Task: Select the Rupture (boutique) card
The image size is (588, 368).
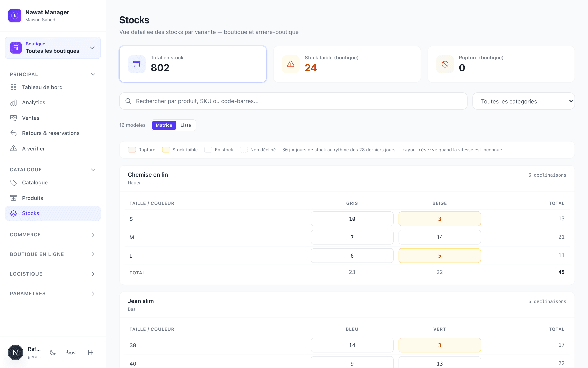Action: point(501,64)
